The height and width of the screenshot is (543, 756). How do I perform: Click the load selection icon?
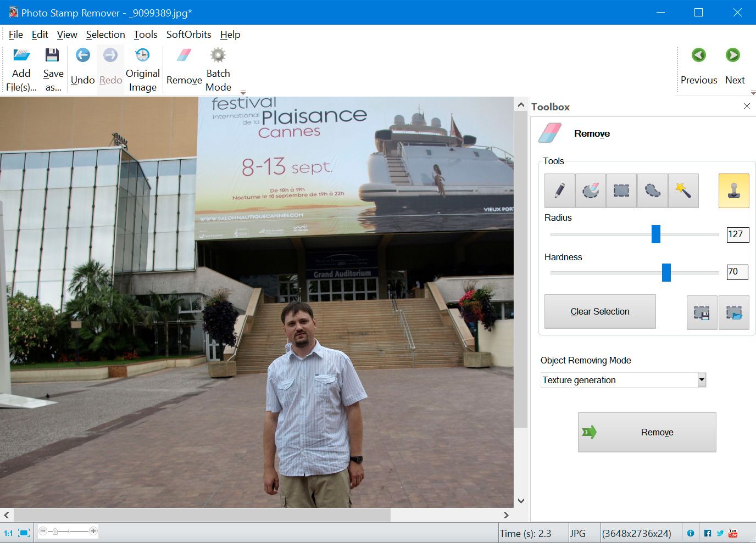click(733, 312)
